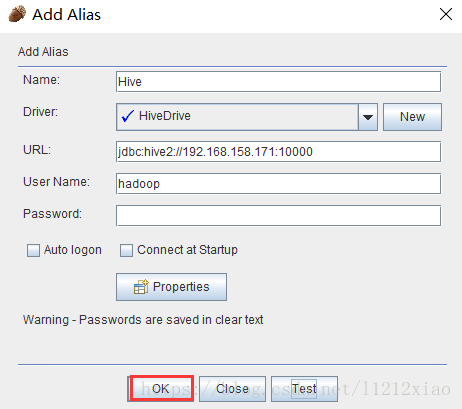This screenshot has height=409, width=462.
Task: Enable the Auto logon checkbox
Action: 33,250
